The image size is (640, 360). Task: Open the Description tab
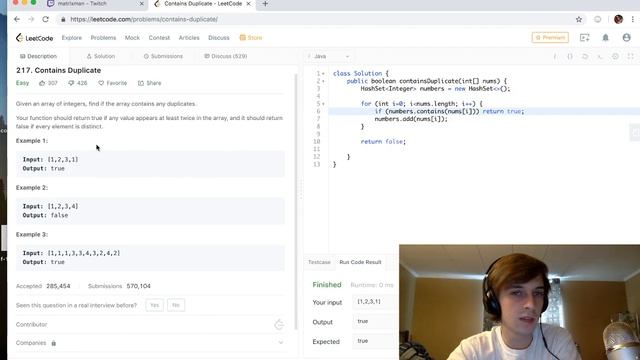pos(38,56)
